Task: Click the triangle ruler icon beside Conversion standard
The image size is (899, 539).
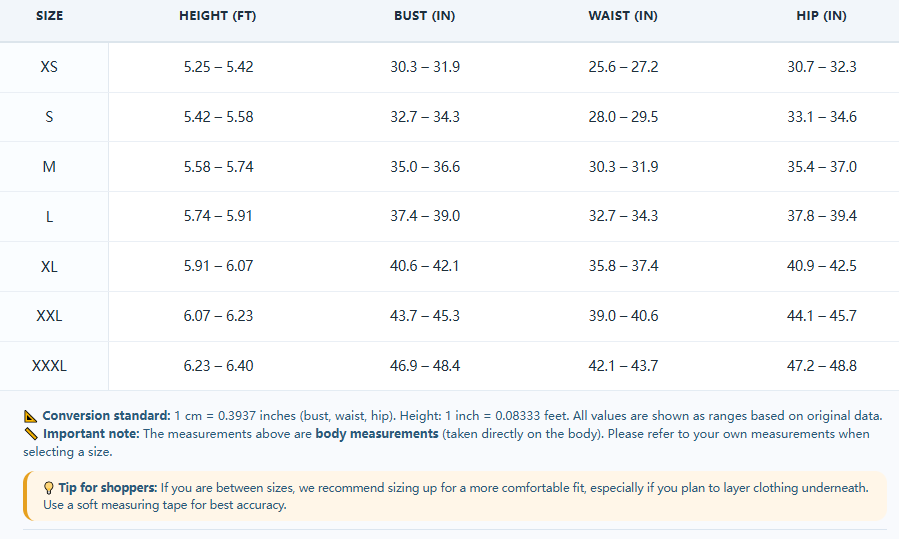Action: click(30, 416)
